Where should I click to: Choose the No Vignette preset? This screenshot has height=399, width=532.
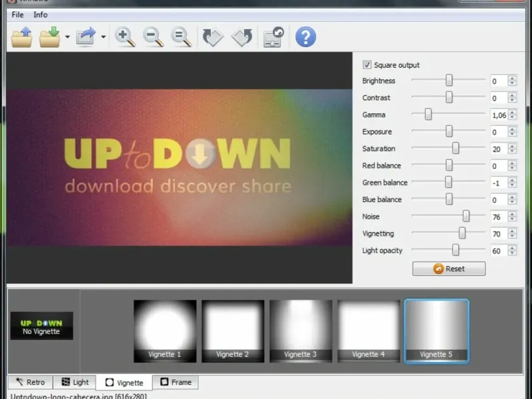41,326
